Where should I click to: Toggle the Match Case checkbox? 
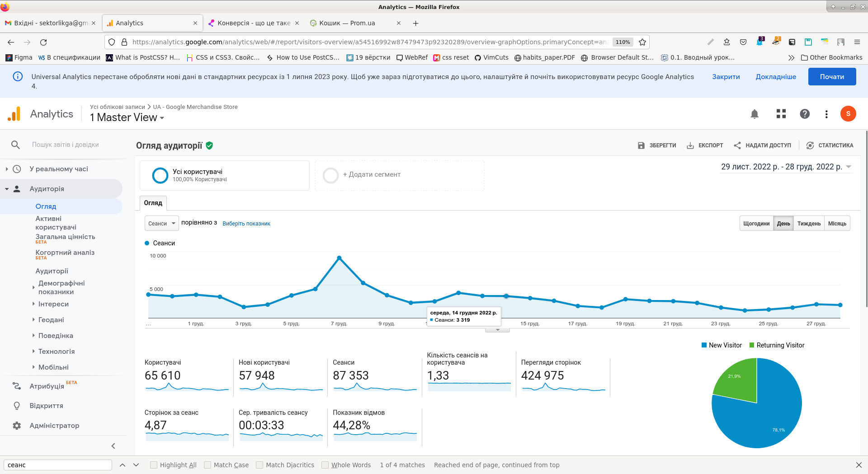pos(208,465)
